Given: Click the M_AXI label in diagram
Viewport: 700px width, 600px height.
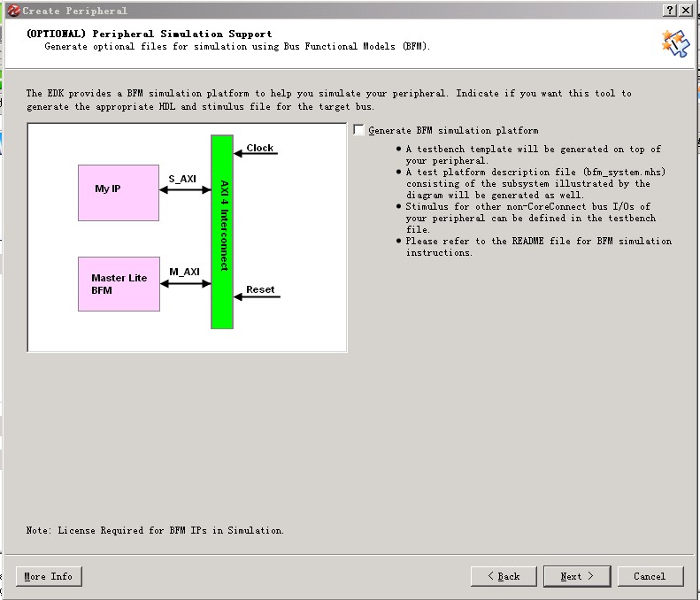Looking at the screenshot, I should coord(184,272).
